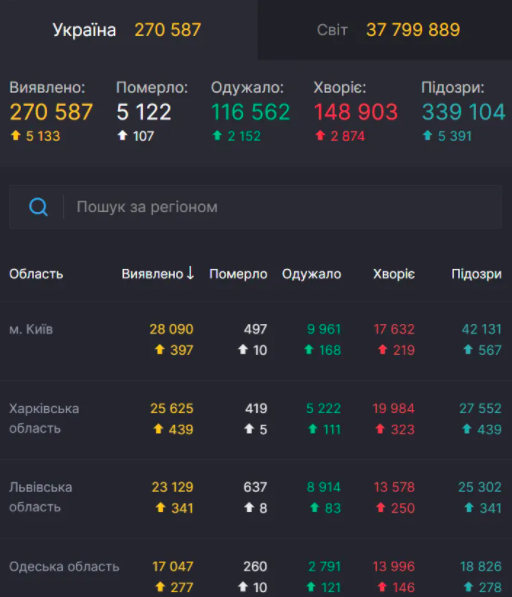
Task: Select the Харківська область row
Action: click(256, 419)
